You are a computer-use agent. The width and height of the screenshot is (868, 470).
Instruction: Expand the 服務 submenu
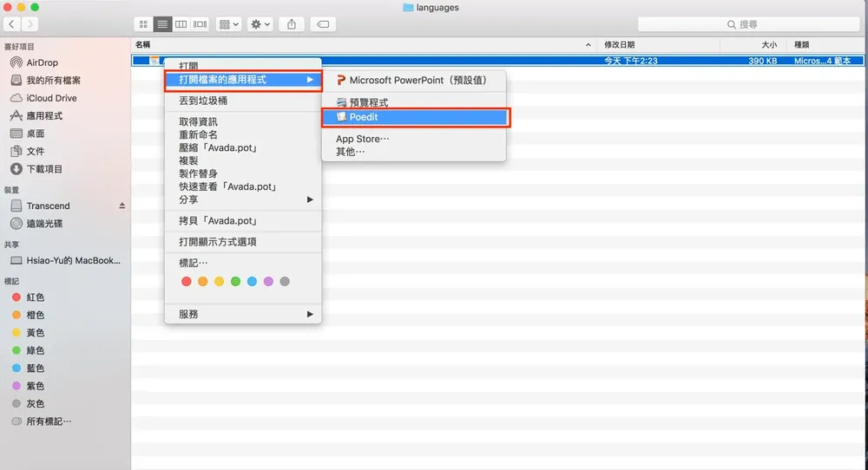tap(243, 314)
